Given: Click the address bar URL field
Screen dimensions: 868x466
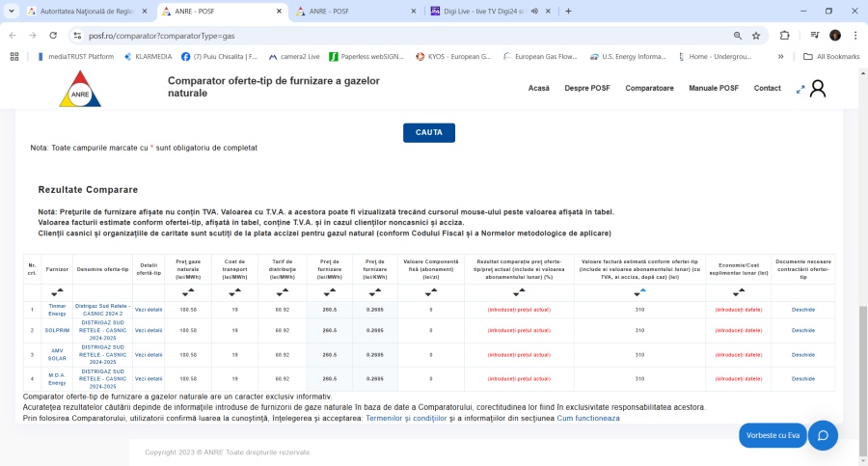Looking at the screenshot, I should [x=386, y=35].
